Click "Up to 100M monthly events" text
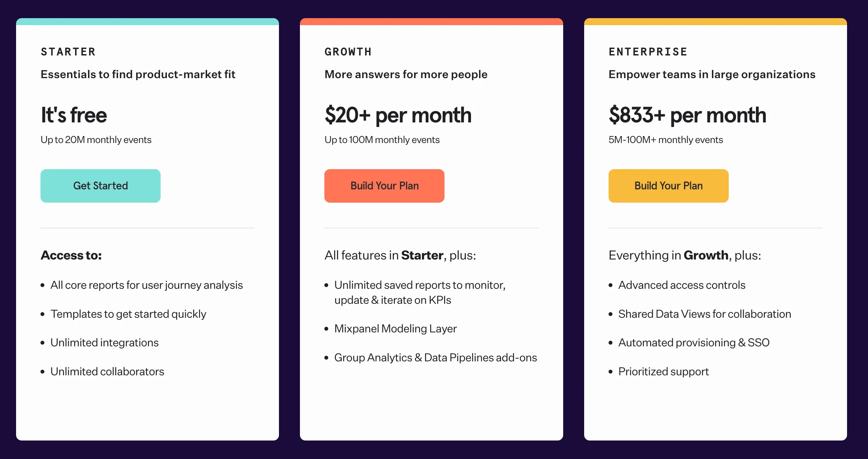The width and height of the screenshot is (868, 459). click(382, 140)
